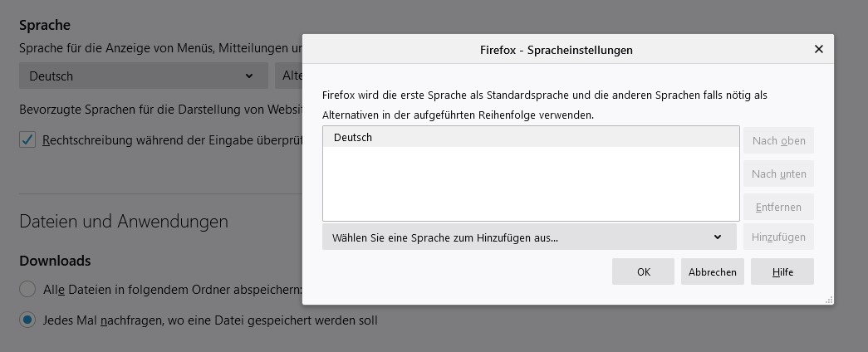868x352 pixels.
Task: Click the Hinzufügen button
Action: (x=778, y=237)
